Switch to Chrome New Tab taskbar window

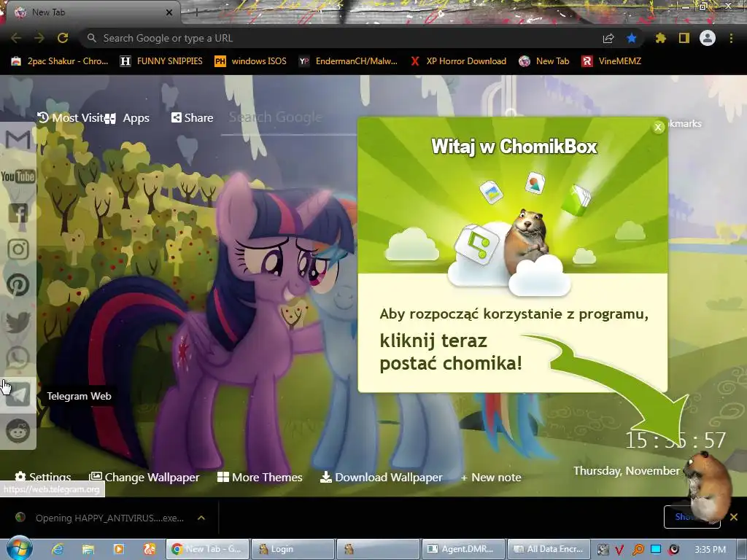[x=207, y=549]
